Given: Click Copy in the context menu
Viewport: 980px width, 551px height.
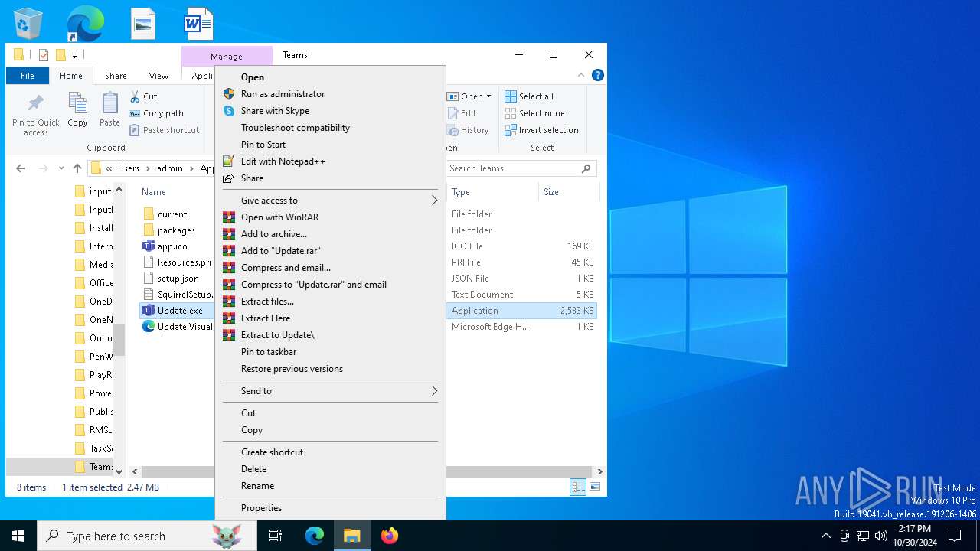Looking at the screenshot, I should coord(330,430).
